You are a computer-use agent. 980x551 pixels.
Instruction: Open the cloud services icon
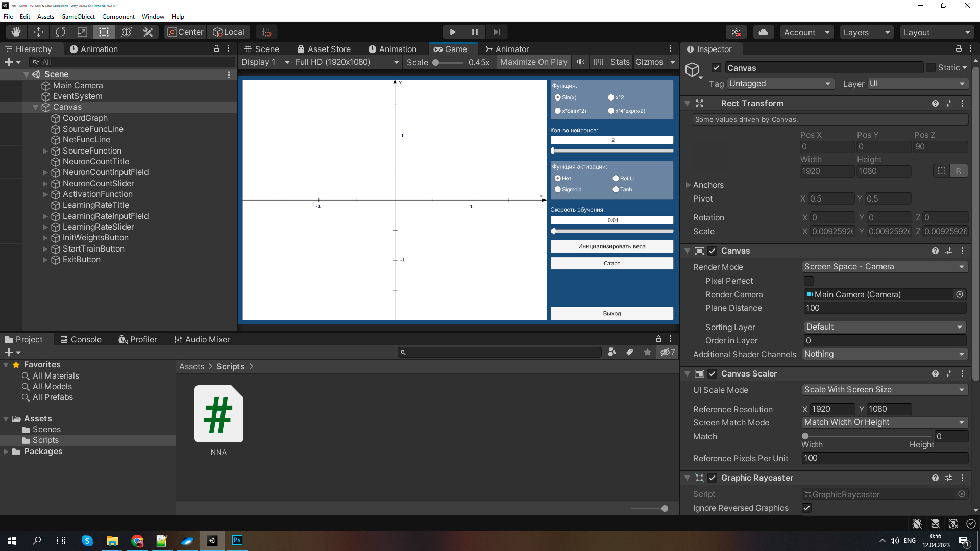(x=763, y=32)
